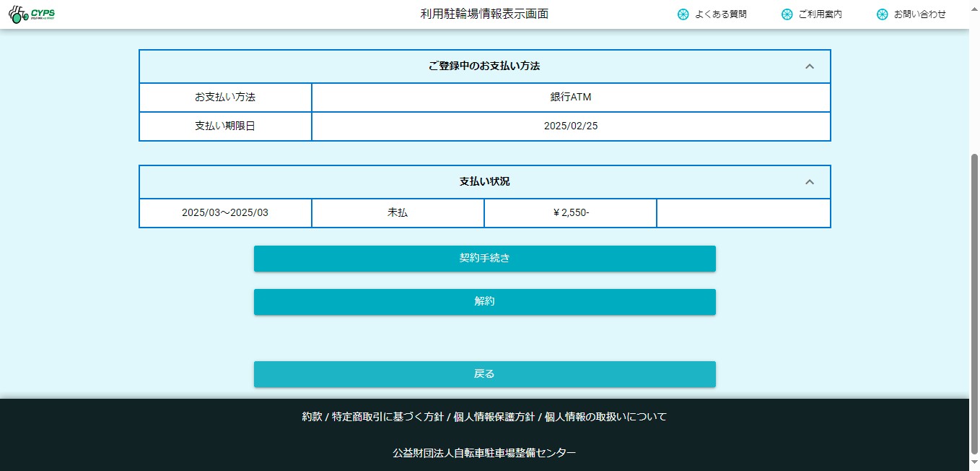Open the 特定商取引に基づく方針 footer link
This screenshot has width=980, height=471.
(x=388, y=417)
